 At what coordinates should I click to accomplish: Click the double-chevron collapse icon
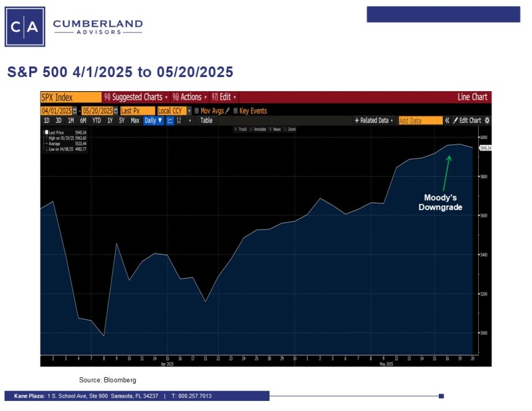[x=447, y=120]
